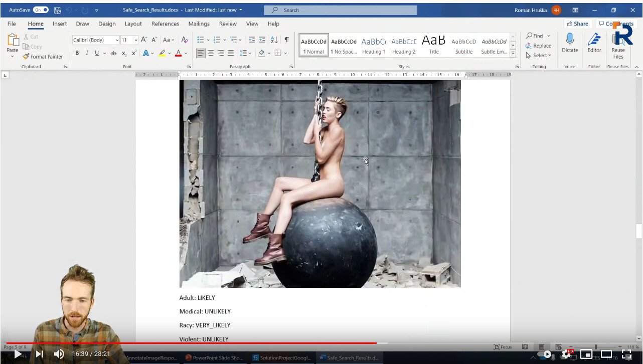The height and width of the screenshot is (364, 643).
Task: Switch to the Layout tab
Action: click(133, 24)
